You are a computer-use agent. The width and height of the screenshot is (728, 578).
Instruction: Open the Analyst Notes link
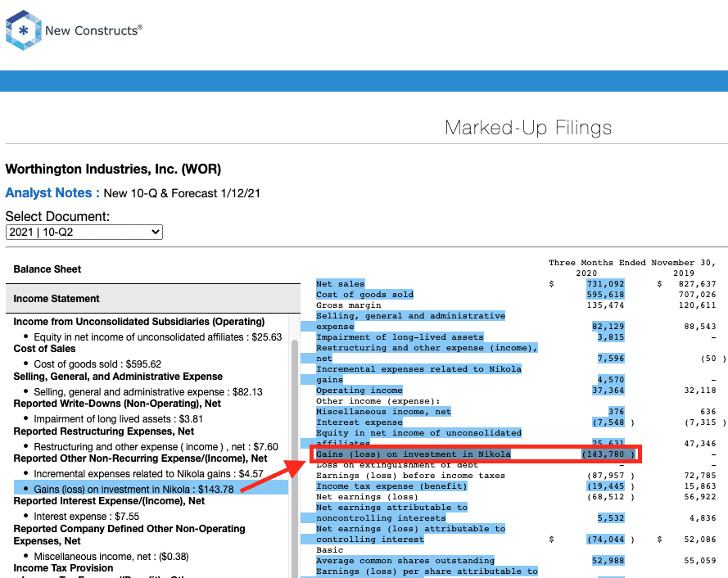click(x=52, y=193)
